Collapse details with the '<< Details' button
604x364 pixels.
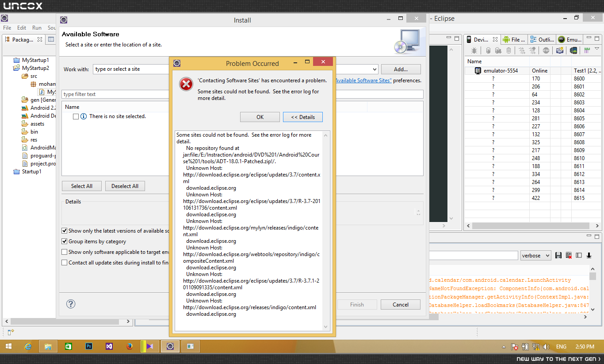pyautogui.click(x=303, y=117)
